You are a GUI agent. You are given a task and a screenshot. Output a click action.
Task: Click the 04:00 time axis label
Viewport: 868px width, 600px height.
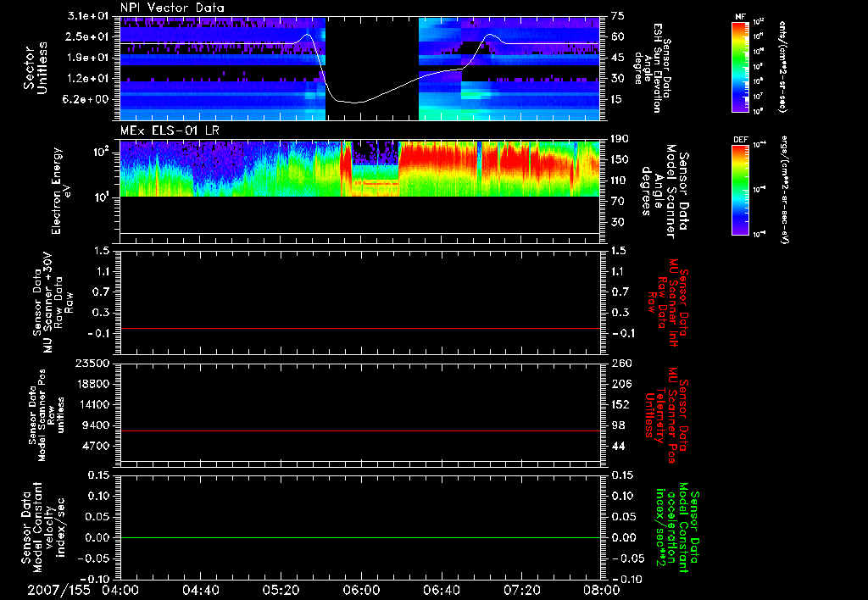tap(120, 590)
